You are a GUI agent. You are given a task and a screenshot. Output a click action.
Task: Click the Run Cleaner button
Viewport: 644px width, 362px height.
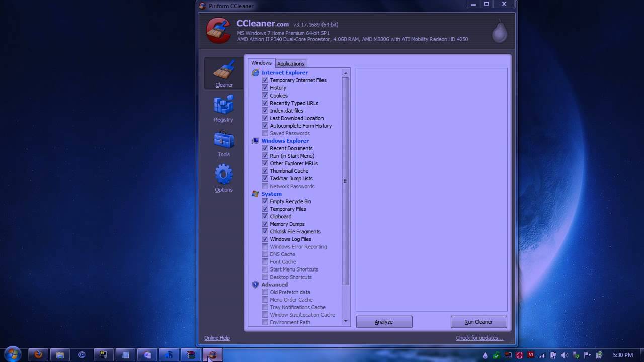coord(478,322)
